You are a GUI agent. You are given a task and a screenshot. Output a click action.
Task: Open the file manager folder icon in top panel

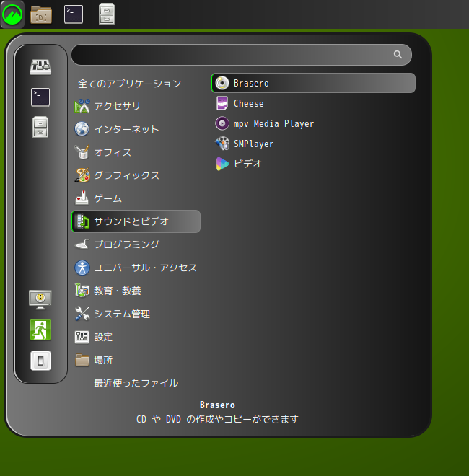coord(41,14)
